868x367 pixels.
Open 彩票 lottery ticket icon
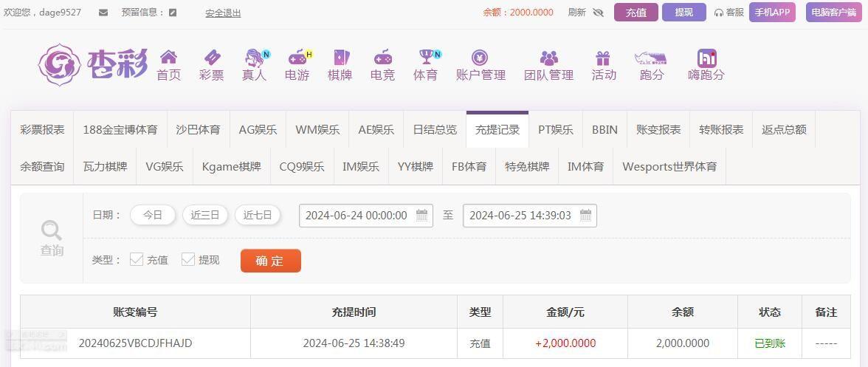point(212,57)
